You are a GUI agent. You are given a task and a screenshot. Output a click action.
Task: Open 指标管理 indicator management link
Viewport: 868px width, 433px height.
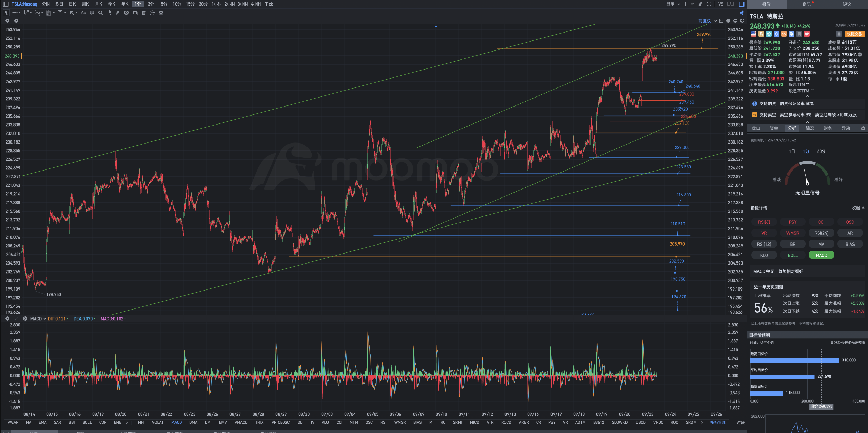[718, 422]
